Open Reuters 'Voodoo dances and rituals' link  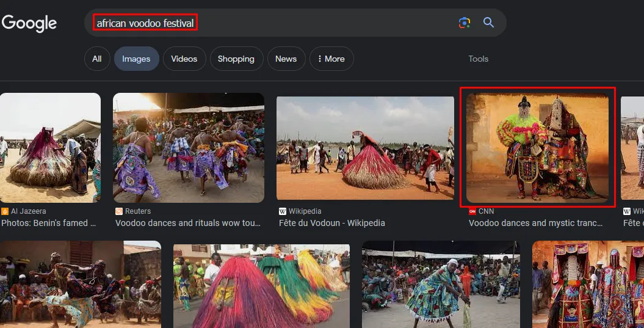(x=187, y=223)
